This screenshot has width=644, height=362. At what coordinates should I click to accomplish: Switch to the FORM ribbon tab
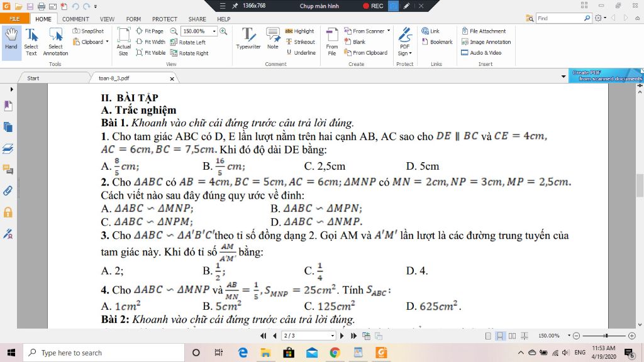click(x=133, y=19)
